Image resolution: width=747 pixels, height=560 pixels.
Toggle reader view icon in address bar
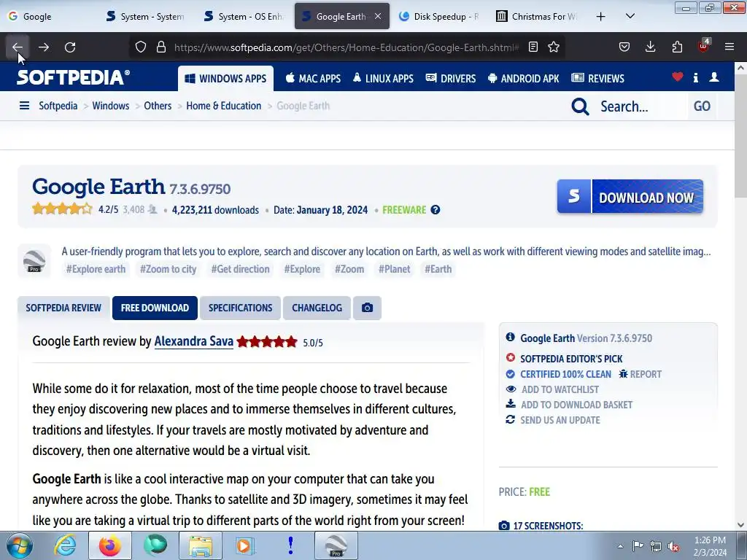pos(533,47)
